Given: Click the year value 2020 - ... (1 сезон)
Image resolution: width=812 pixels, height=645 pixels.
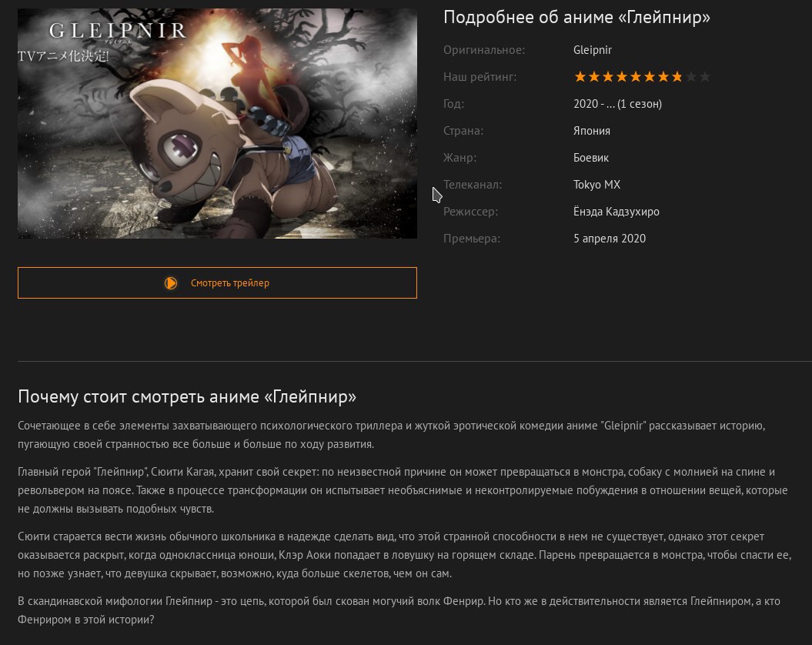Looking at the screenshot, I should (617, 104).
